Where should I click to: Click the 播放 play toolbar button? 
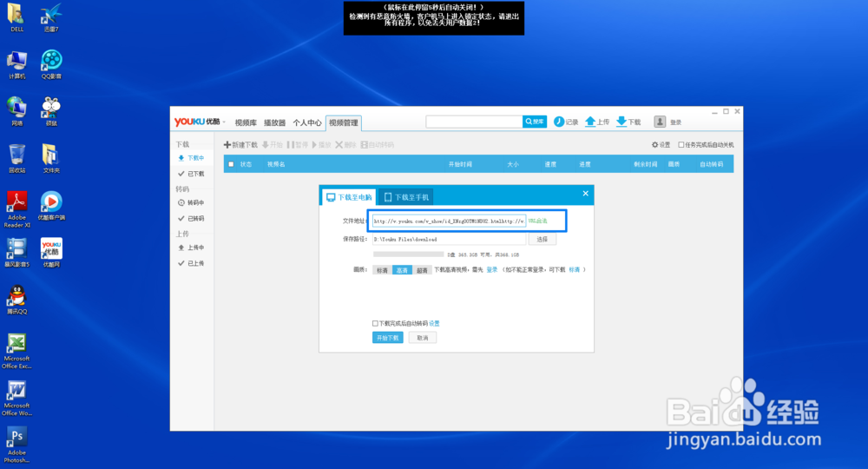pos(322,145)
